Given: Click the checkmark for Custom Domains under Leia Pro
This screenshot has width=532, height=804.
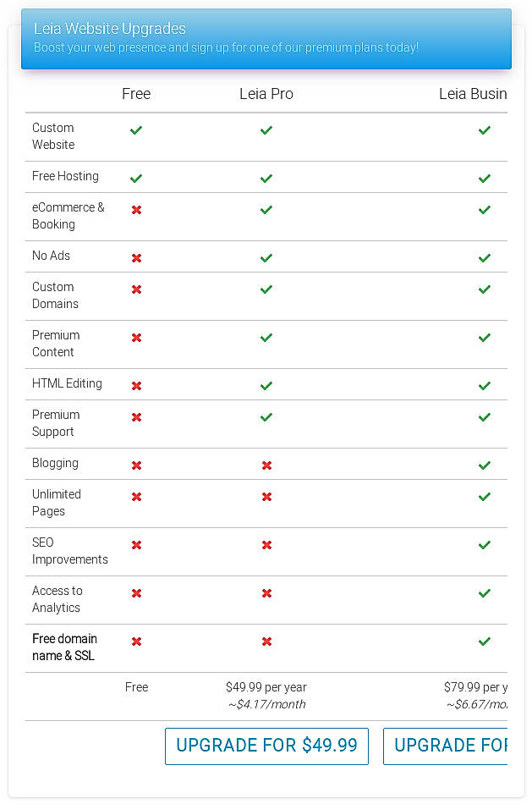Looking at the screenshot, I should [x=266, y=289].
